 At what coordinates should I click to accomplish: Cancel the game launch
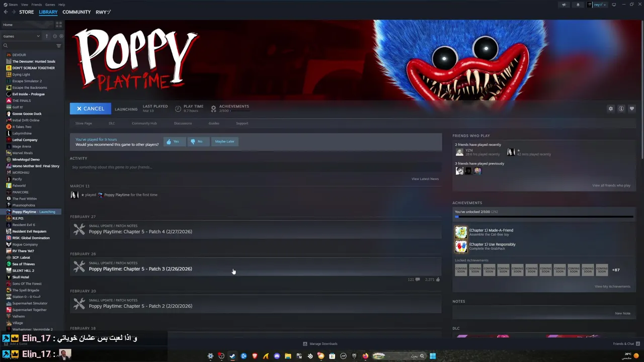[90, 109]
